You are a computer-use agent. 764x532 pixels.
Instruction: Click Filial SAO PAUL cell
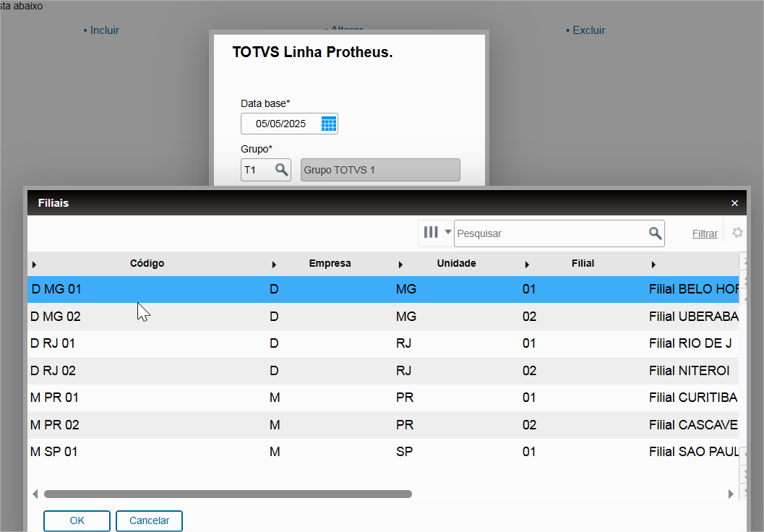click(694, 452)
